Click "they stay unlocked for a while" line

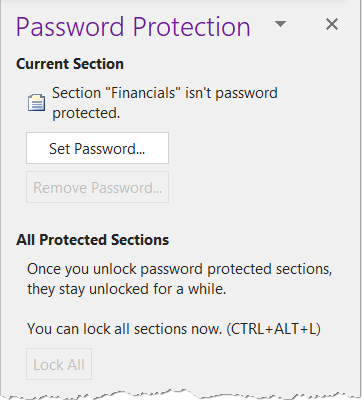click(x=126, y=289)
